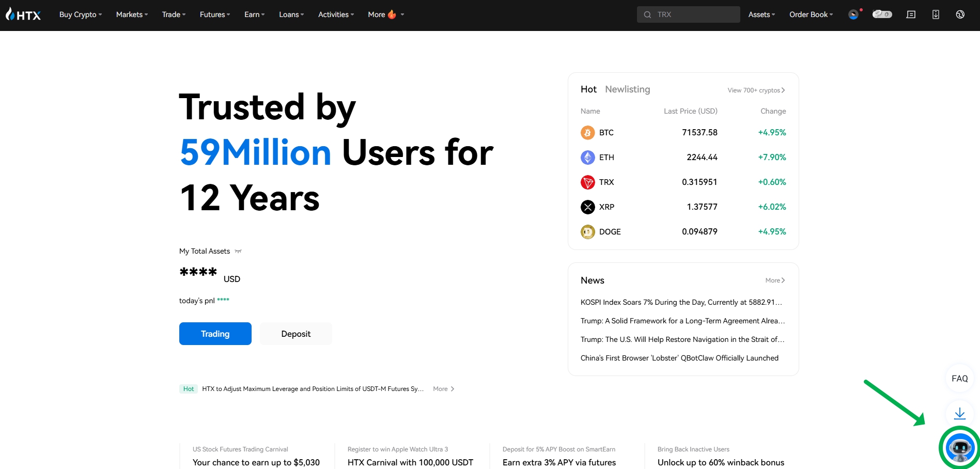Open the user profile avatar
Viewport: 980px width, 469px height.
click(853, 14)
